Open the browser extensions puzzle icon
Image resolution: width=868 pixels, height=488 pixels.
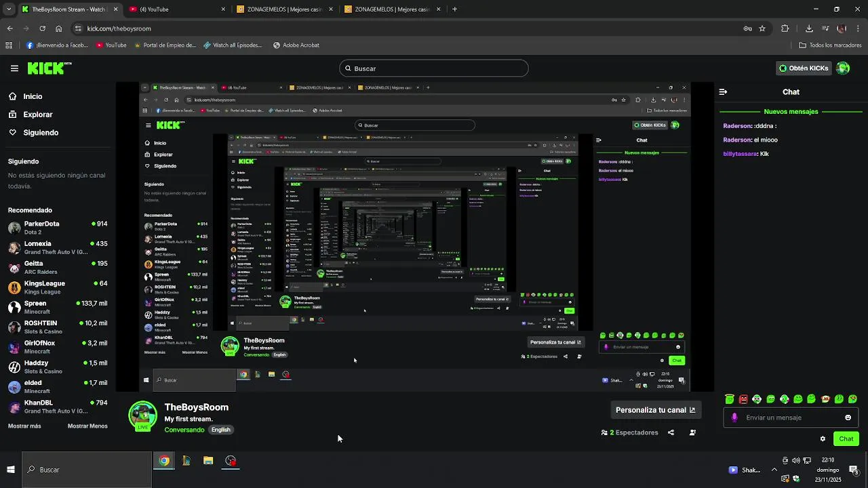tap(785, 28)
